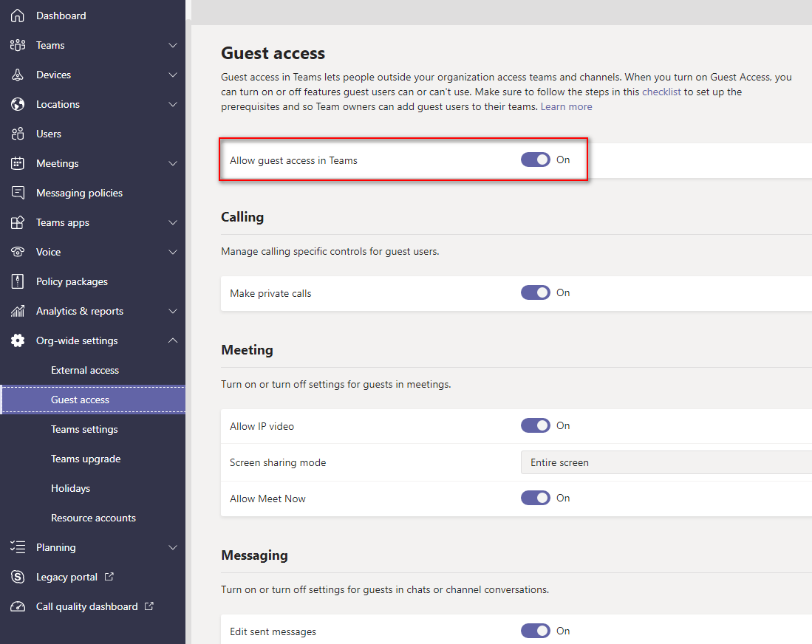Expand the Locations section chevron
The image size is (812, 644).
coord(173,104)
